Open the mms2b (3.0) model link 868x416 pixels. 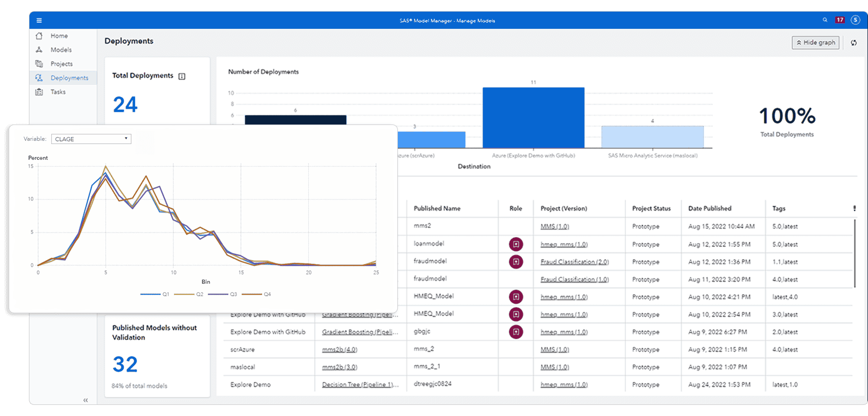click(339, 367)
